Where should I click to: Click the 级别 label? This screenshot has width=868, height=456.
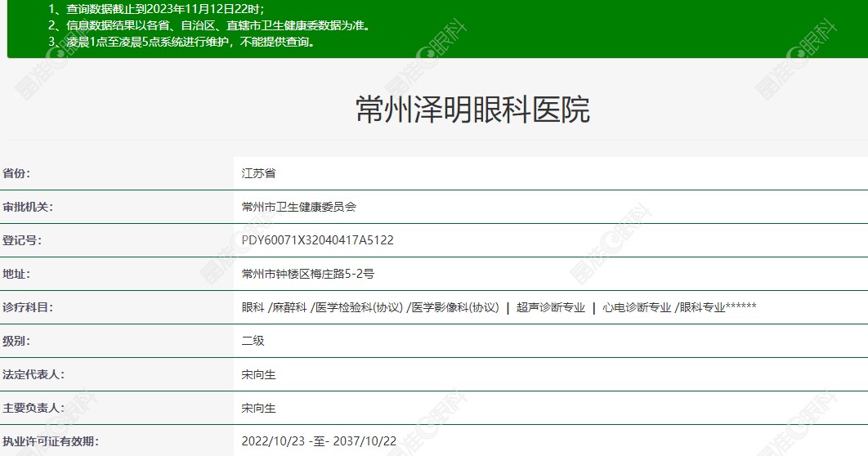point(16,341)
